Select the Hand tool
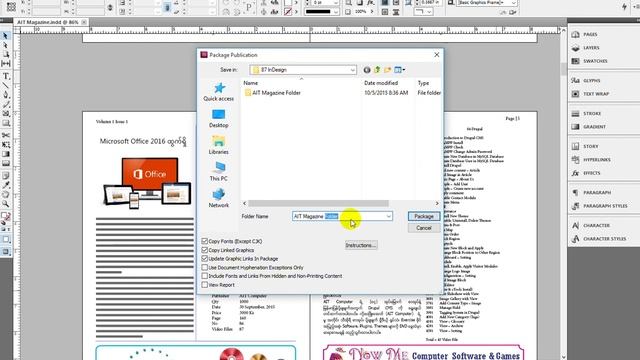Screen dimensions: 640x360 6,194
